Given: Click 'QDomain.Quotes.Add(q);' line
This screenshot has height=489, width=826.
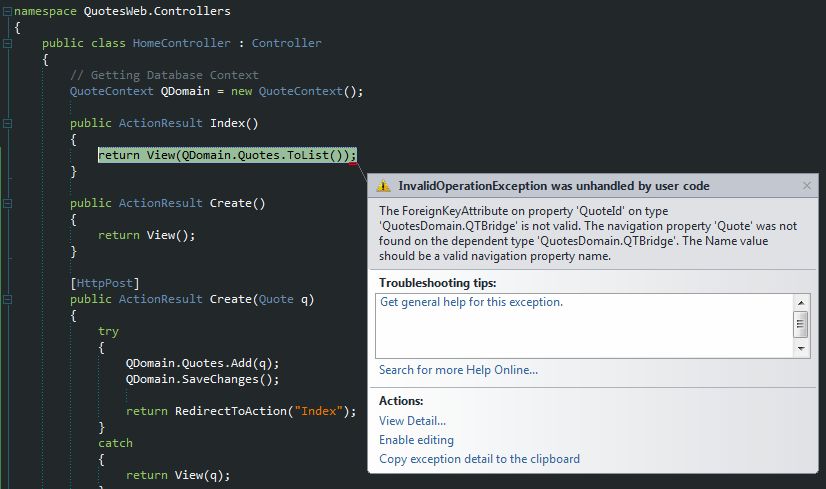Looking at the screenshot, I should (x=202, y=363).
